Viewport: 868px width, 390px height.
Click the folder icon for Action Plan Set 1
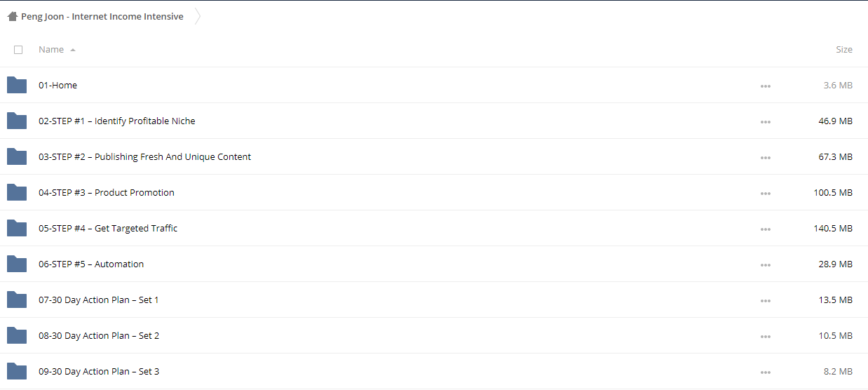[x=17, y=300]
